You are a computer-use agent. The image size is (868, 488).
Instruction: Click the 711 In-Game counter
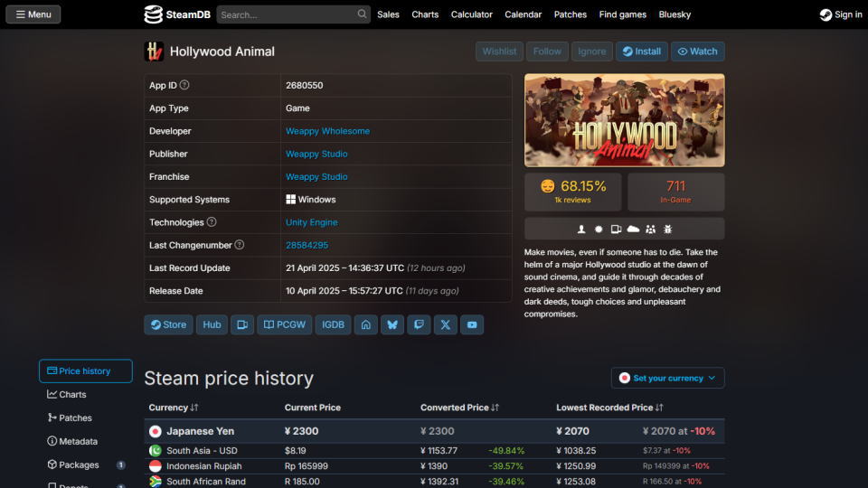[676, 192]
